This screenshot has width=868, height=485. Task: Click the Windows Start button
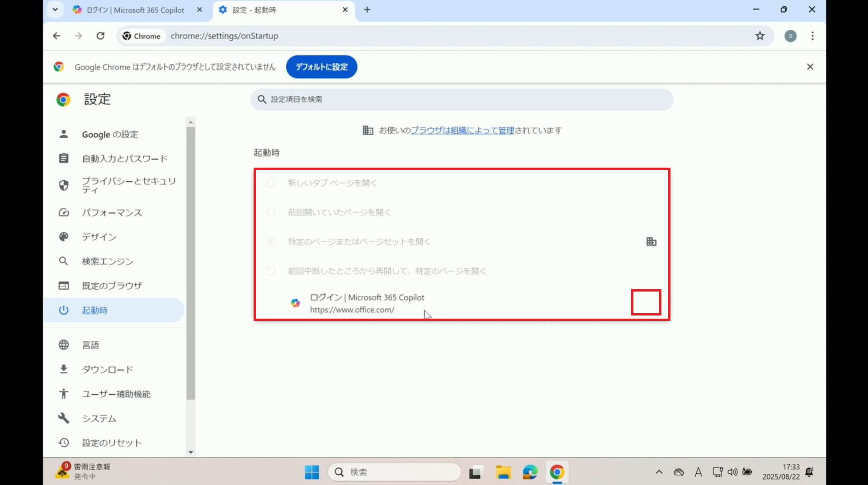coord(311,472)
